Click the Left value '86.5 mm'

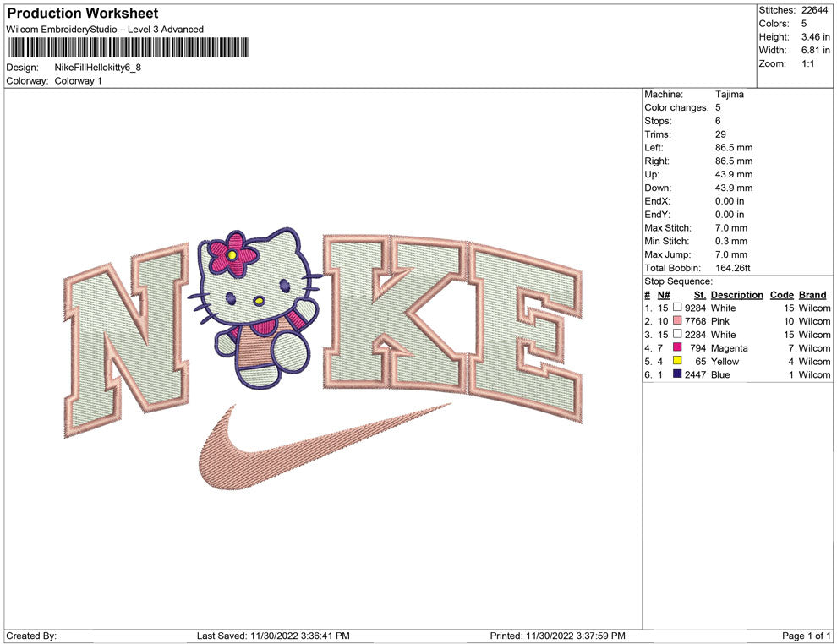(734, 147)
